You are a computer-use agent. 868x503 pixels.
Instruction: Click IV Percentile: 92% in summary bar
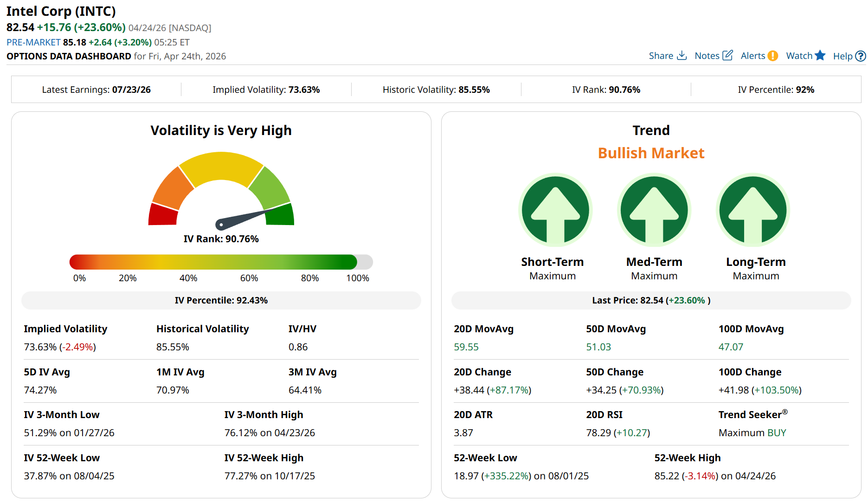click(x=776, y=90)
